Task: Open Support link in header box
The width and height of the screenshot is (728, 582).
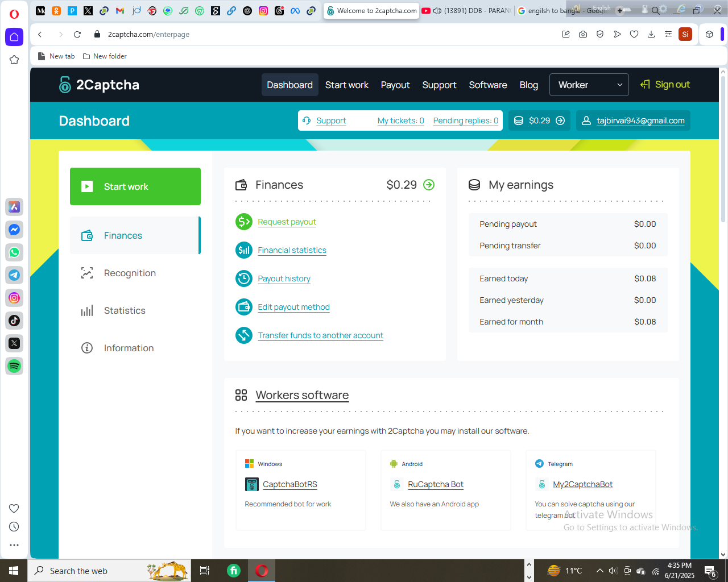Action: tap(331, 120)
